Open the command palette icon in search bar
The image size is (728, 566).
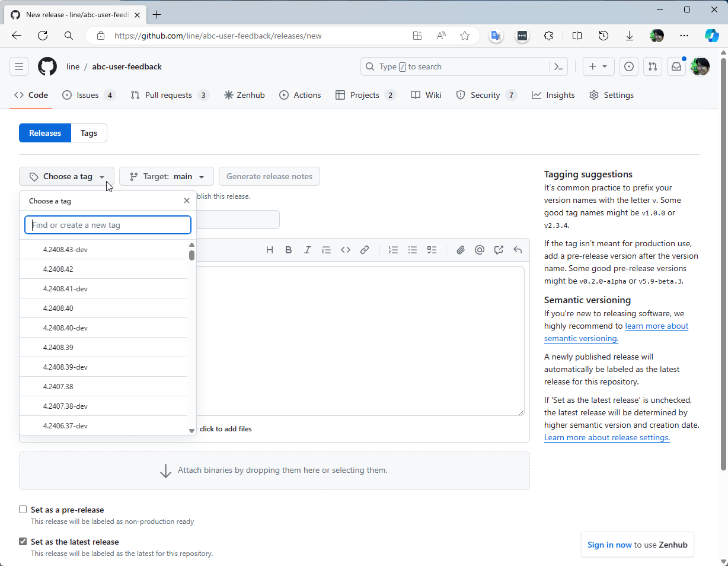[x=558, y=66]
